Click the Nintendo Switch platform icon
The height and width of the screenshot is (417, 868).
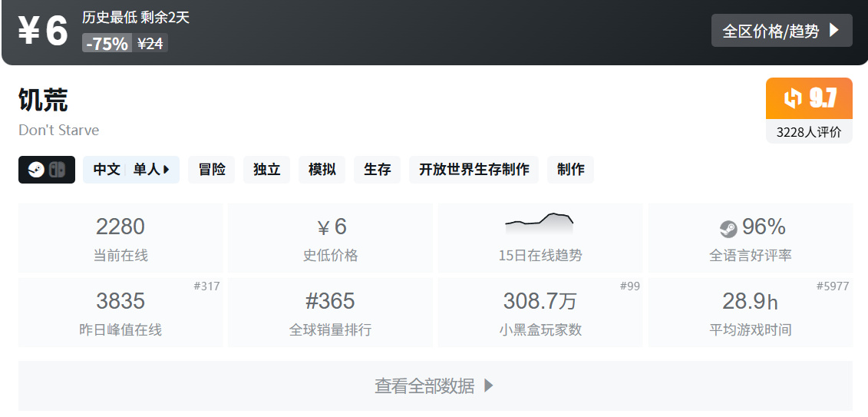pyautogui.click(x=57, y=170)
